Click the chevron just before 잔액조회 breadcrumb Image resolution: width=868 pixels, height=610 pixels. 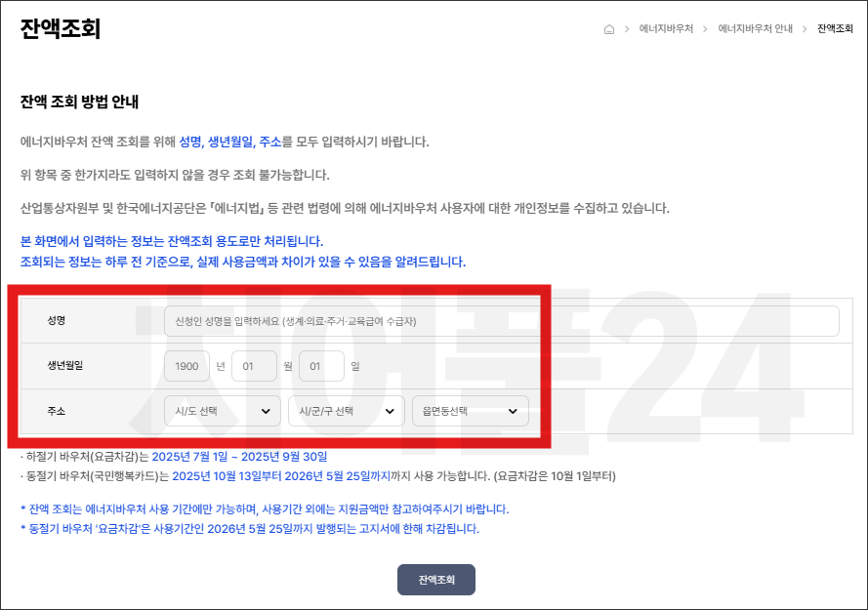tap(805, 29)
